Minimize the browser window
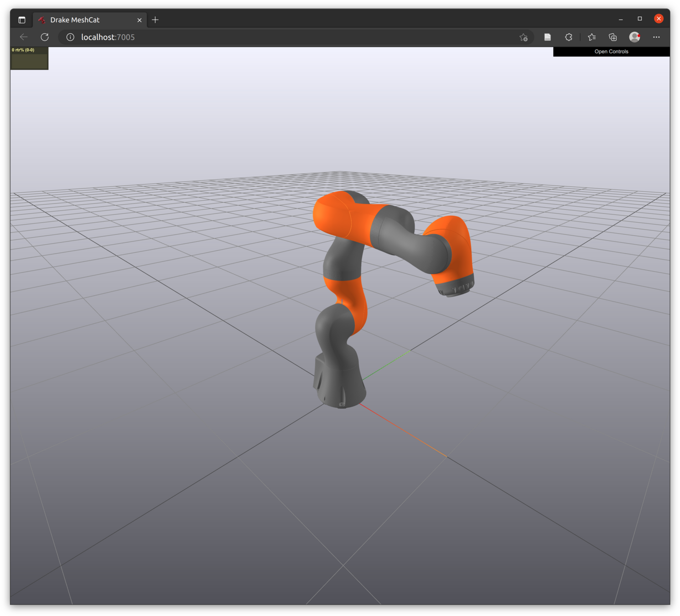Image resolution: width=680 pixels, height=616 pixels. (621, 19)
